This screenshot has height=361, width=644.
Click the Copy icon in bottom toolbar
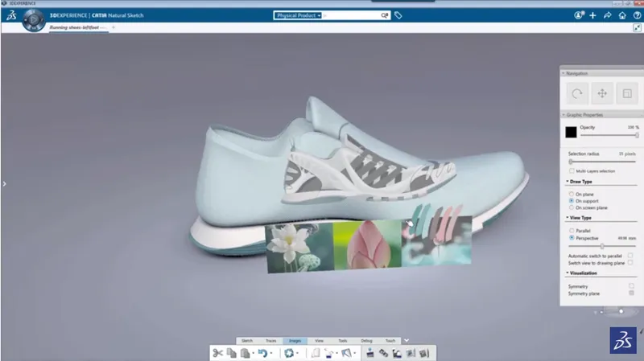[x=232, y=353]
